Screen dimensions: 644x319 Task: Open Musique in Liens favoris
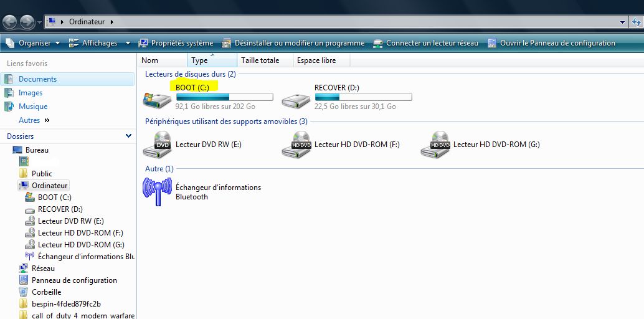coord(33,107)
